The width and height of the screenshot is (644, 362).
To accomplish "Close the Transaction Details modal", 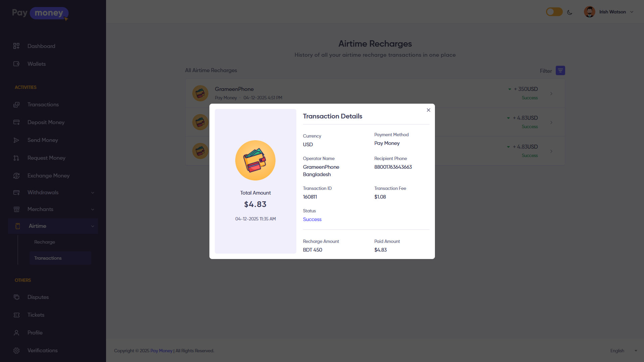I will pos(428,110).
